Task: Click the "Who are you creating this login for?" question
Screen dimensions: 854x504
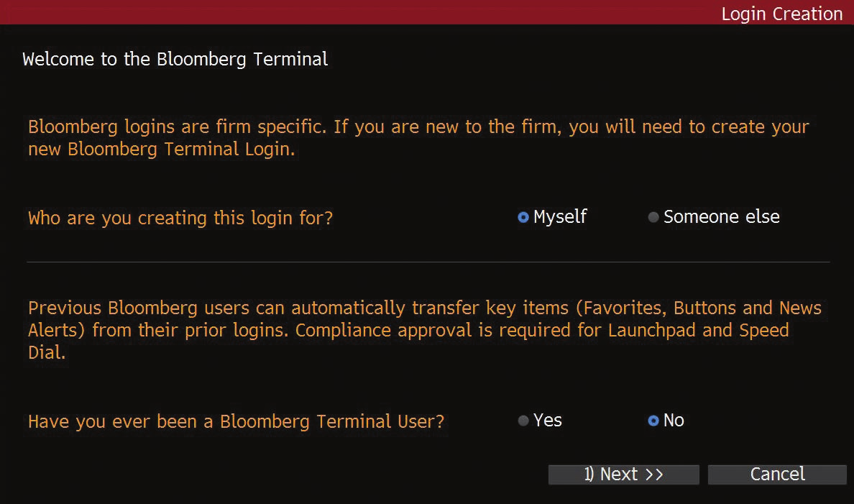Action: coord(180,218)
